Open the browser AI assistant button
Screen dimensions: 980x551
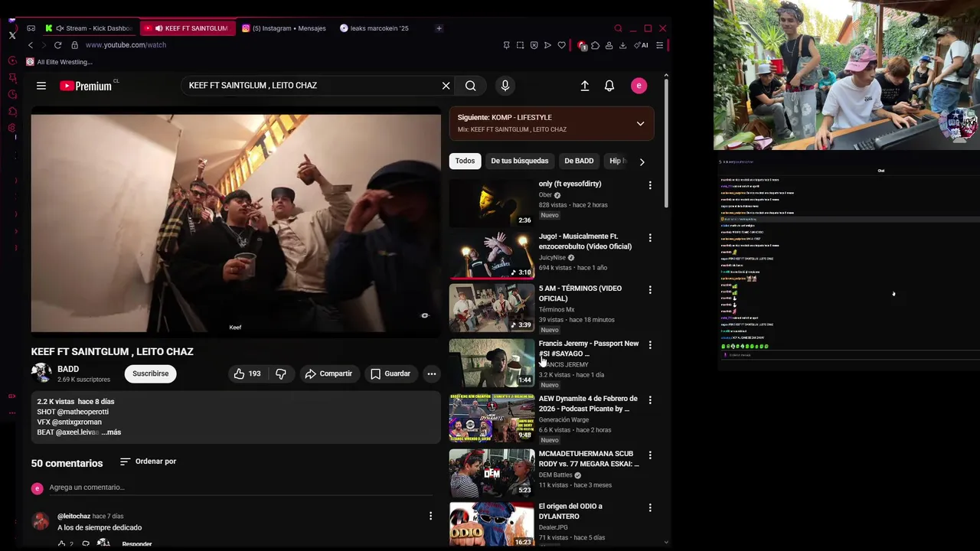tap(642, 45)
